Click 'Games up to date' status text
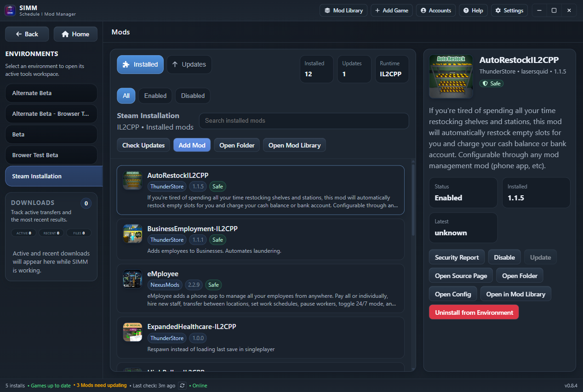 coord(51,386)
